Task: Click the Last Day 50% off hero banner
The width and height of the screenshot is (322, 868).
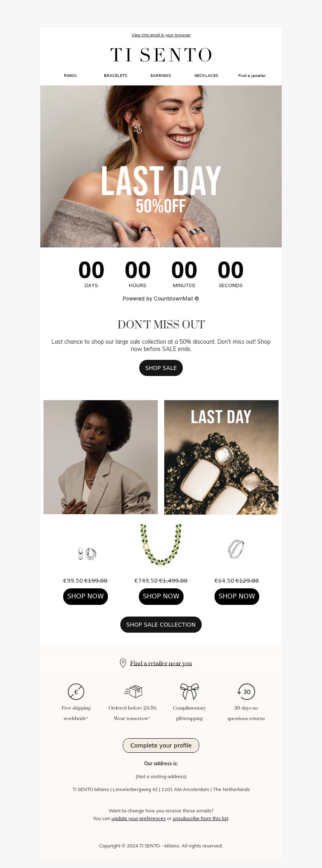Action: click(161, 166)
